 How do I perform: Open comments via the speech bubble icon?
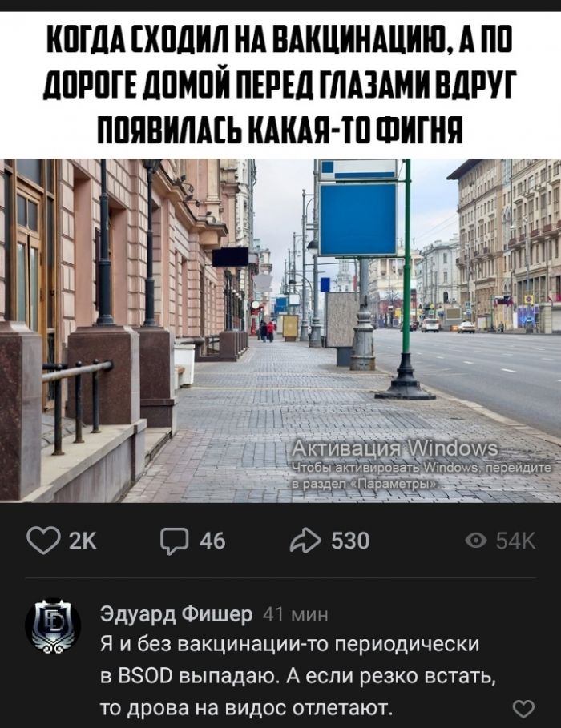coord(174,541)
